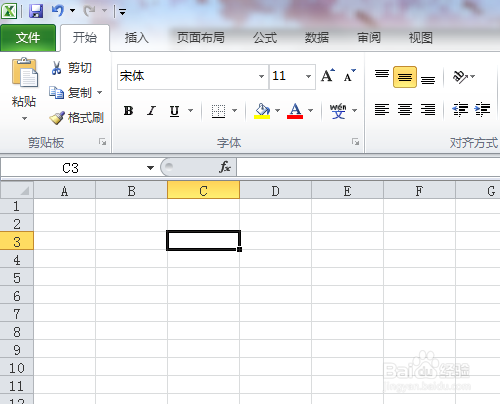Select row 3 header
Viewport: 500px width, 404px height.
(17, 241)
